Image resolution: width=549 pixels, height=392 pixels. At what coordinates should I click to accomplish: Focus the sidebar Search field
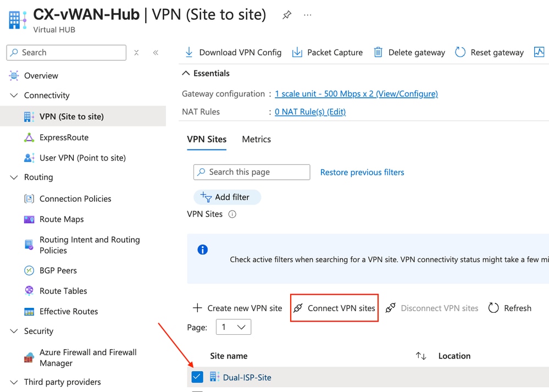click(x=66, y=53)
